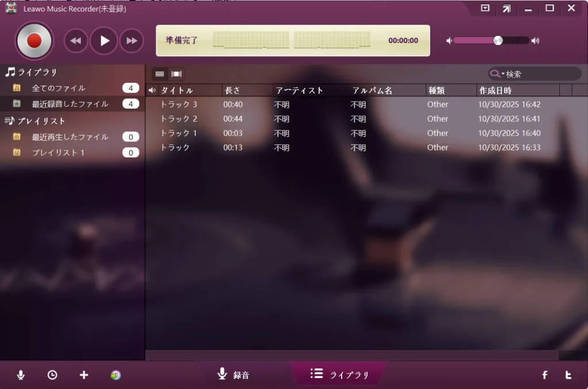Select the microphone settings icon in bottom toolbar
588x389 pixels.
point(21,375)
